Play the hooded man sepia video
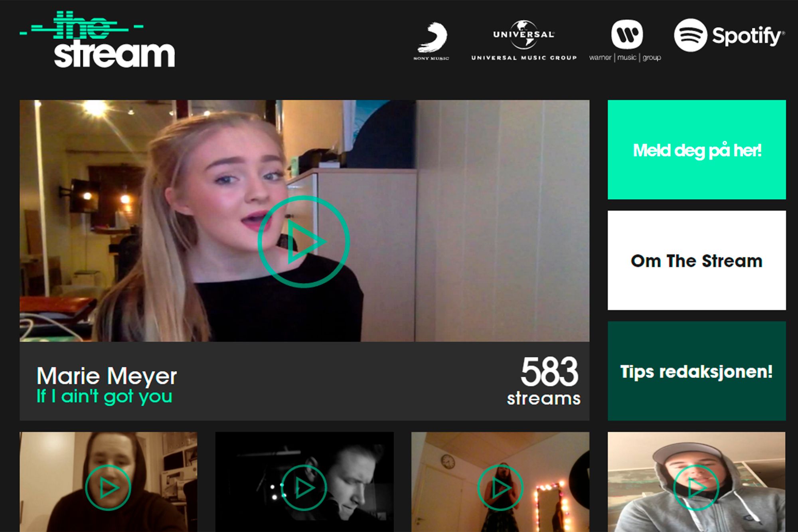This screenshot has width=798, height=532. (x=108, y=487)
